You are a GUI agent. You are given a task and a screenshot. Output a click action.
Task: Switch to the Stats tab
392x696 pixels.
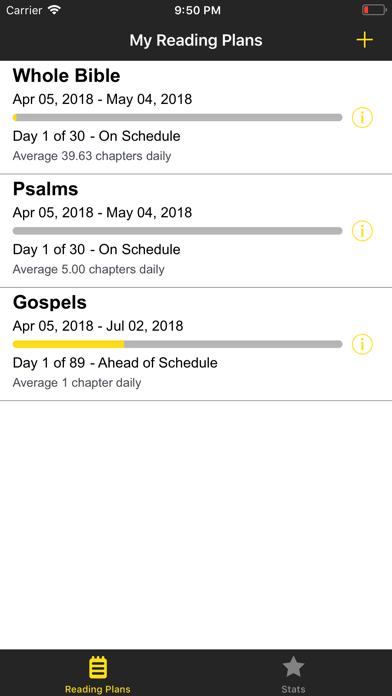pyautogui.click(x=293, y=673)
